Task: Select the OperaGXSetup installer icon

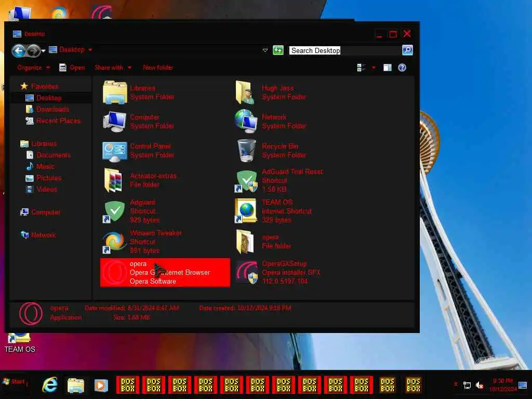Action: click(x=247, y=272)
